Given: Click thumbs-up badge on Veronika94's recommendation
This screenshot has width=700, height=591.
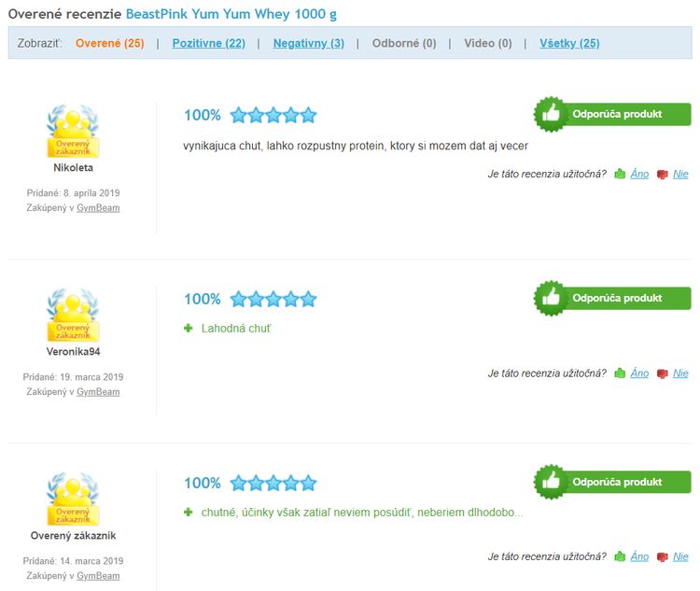Looking at the screenshot, I should (551, 299).
